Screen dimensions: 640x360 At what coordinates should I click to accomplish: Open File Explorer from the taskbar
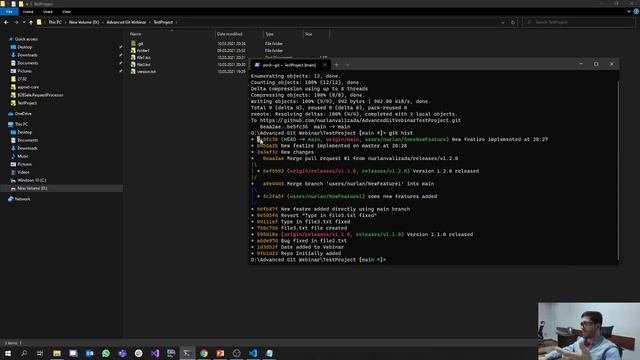pos(57,353)
